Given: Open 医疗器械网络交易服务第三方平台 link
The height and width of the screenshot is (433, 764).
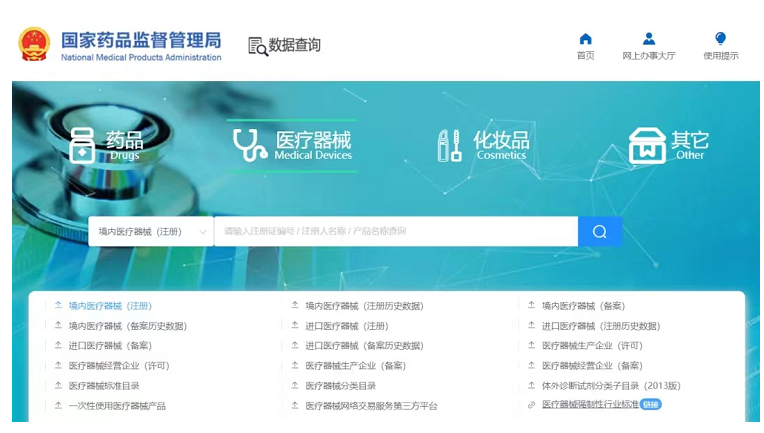Looking at the screenshot, I should tap(371, 406).
